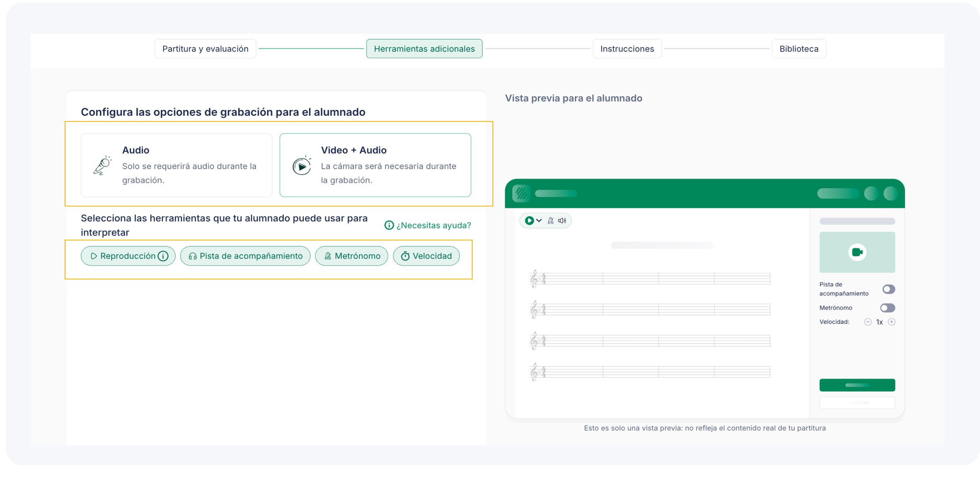Click the info icon beside Reproducción
The height and width of the screenshot is (481, 980).
pos(163,256)
